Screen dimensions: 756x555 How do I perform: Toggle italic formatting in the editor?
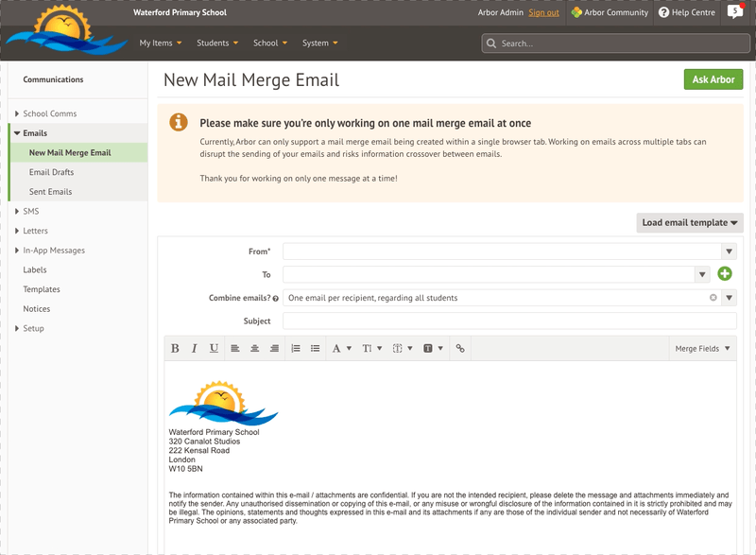[195, 349]
